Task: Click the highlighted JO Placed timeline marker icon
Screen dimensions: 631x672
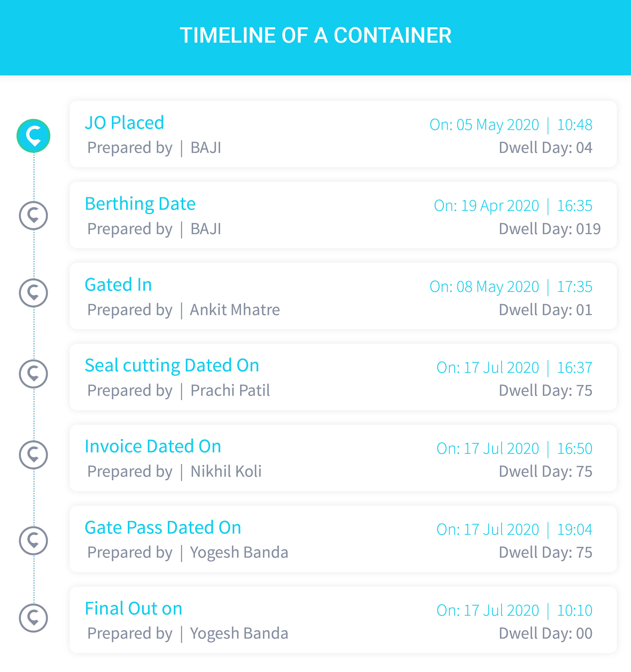Action: pyautogui.click(x=33, y=136)
